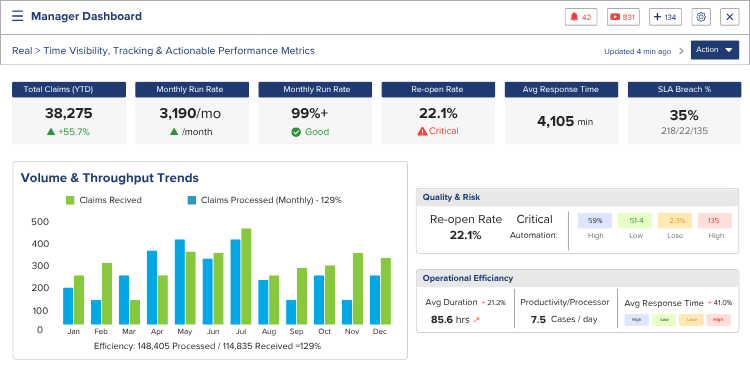
Task: Click the blue 59% High swatch
Action: [595, 221]
